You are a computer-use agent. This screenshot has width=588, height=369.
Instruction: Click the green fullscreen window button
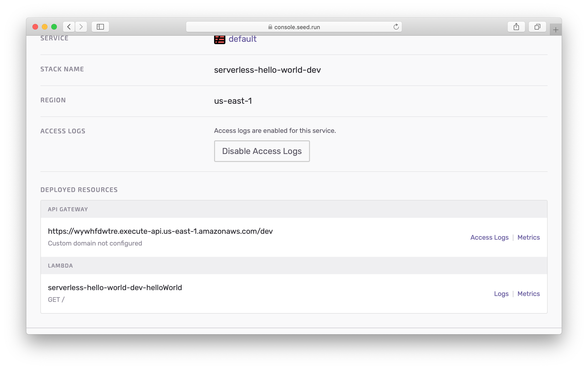coord(54,27)
